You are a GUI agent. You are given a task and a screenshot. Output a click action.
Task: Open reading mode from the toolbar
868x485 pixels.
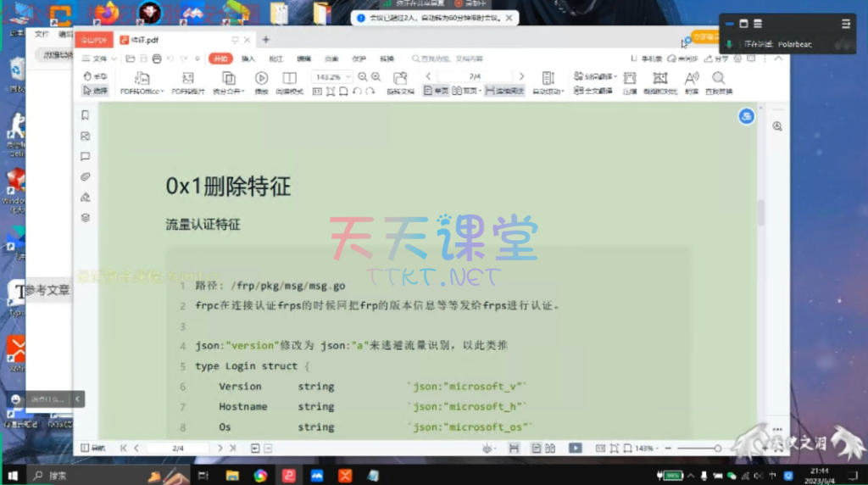289,78
